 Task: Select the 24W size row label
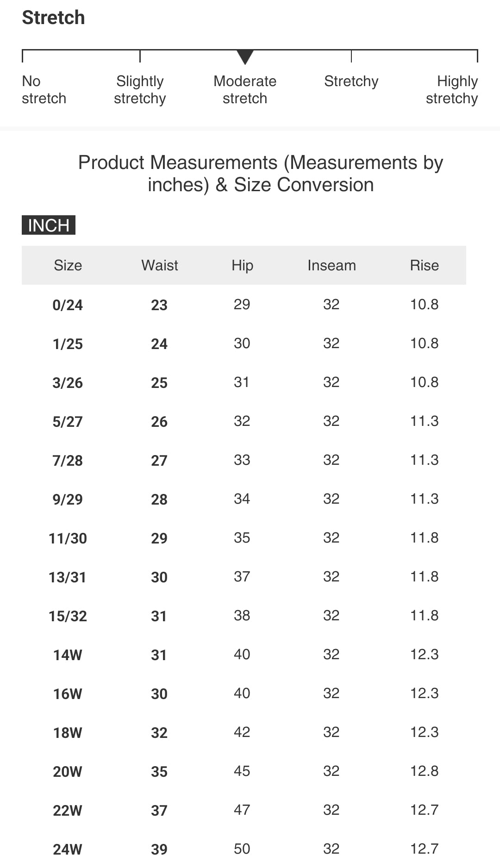point(68,849)
